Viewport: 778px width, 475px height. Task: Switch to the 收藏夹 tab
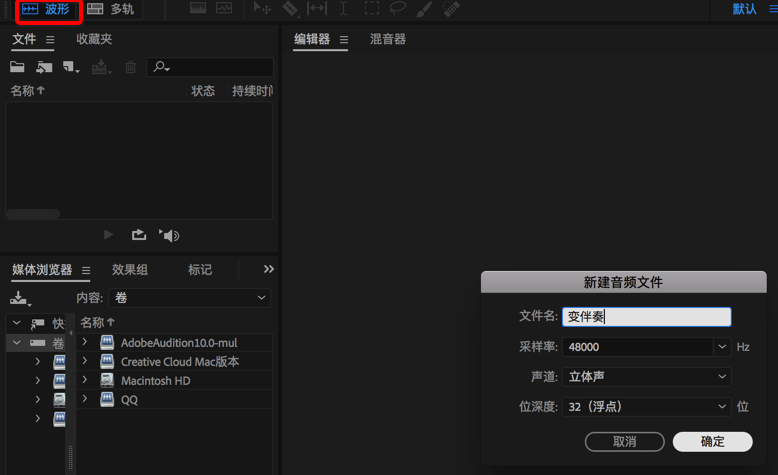(94, 39)
